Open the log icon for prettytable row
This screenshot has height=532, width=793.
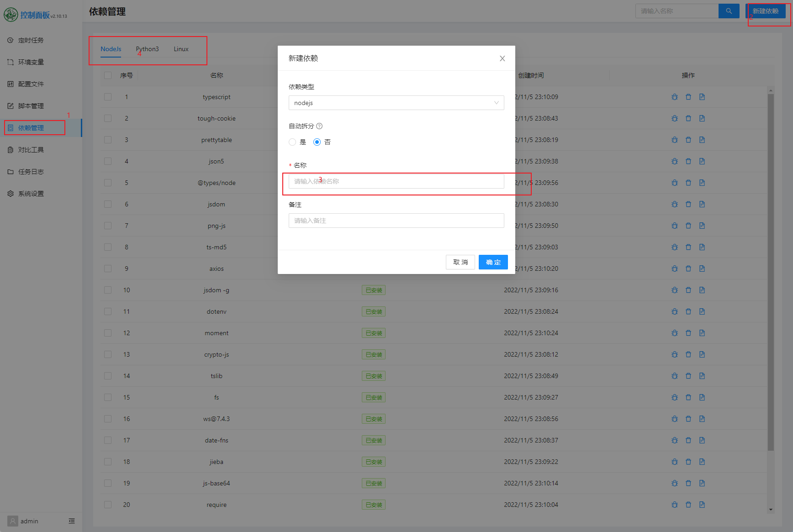[702, 140]
